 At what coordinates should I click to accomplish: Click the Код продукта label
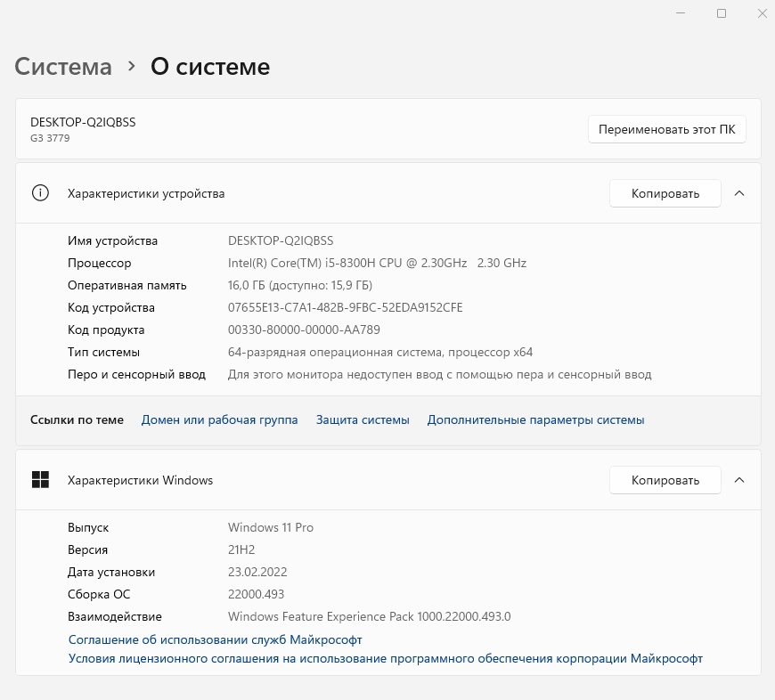click(x=106, y=330)
